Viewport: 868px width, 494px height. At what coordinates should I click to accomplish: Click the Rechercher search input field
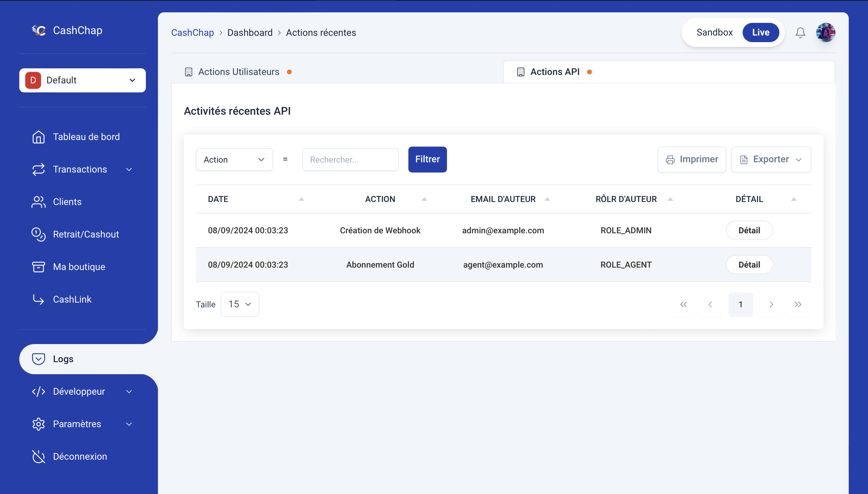tap(350, 160)
